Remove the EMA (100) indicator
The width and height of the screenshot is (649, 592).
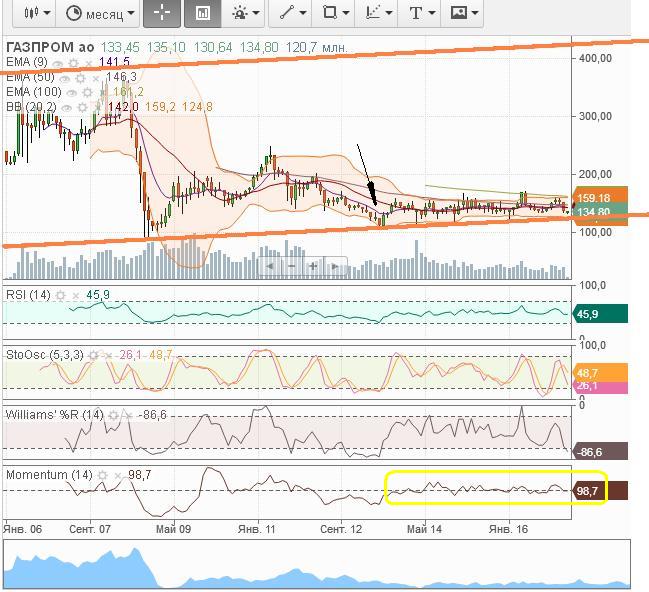coord(103,94)
